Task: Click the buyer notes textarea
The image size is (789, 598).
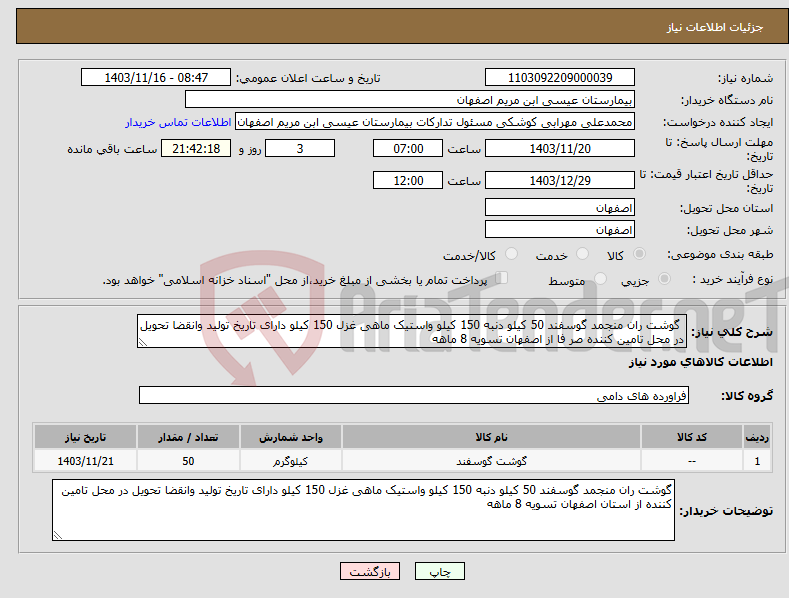Action: [363, 510]
